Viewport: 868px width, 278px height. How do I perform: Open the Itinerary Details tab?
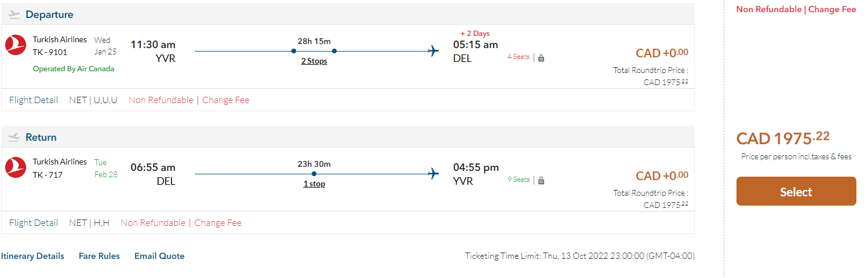click(32, 256)
